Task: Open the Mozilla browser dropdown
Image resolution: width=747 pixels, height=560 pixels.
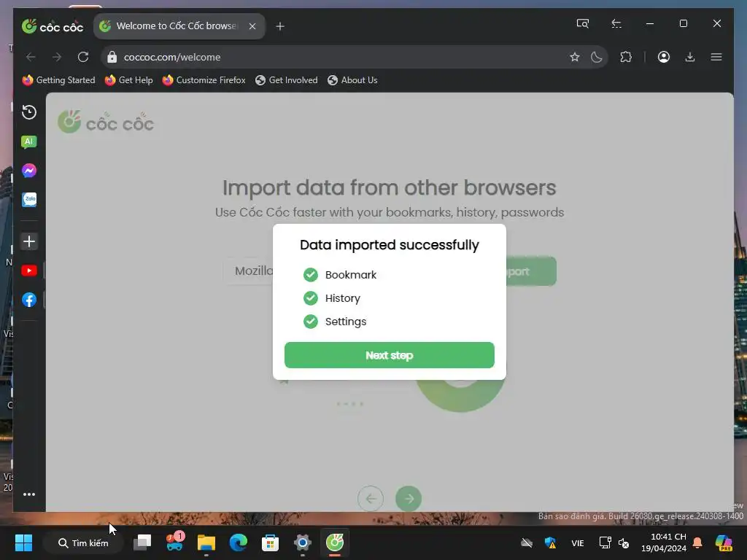Action: click(x=248, y=271)
